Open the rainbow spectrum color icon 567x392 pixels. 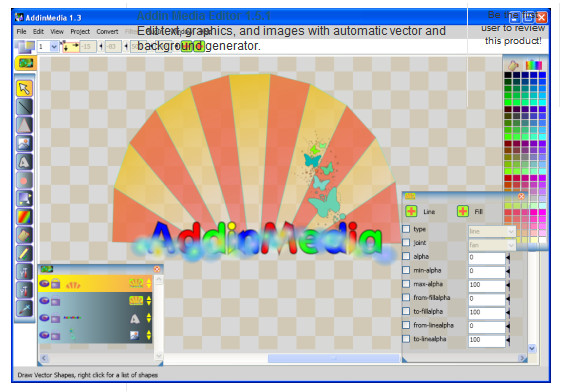tap(534, 65)
